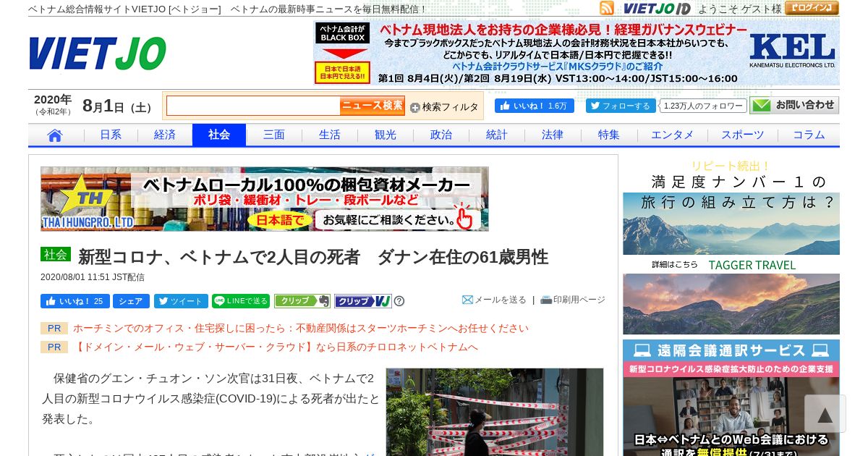Open the Chiroro-Net Vietnam PR link

click(276, 347)
